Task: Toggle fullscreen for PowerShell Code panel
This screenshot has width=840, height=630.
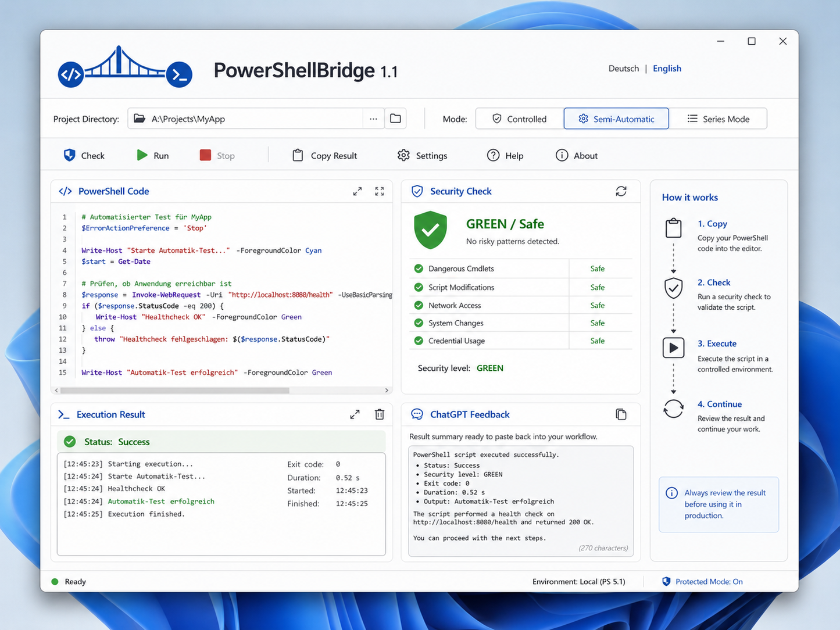Action: point(380,191)
